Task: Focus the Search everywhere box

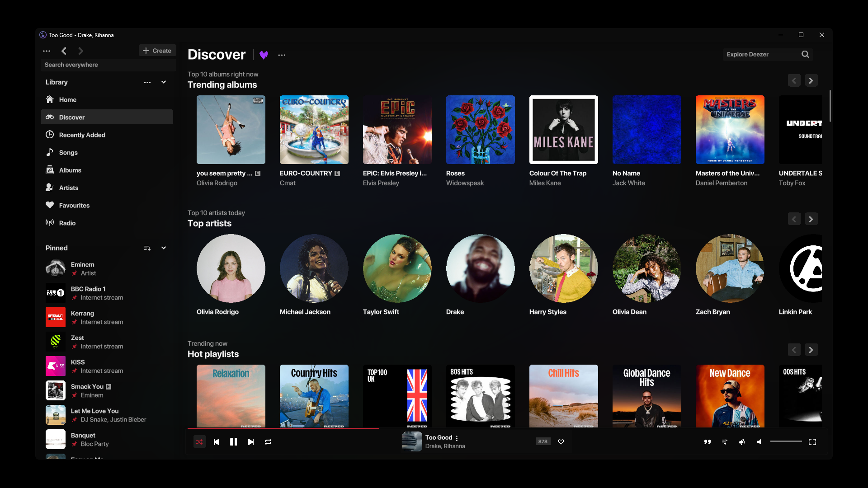Action: tap(108, 65)
